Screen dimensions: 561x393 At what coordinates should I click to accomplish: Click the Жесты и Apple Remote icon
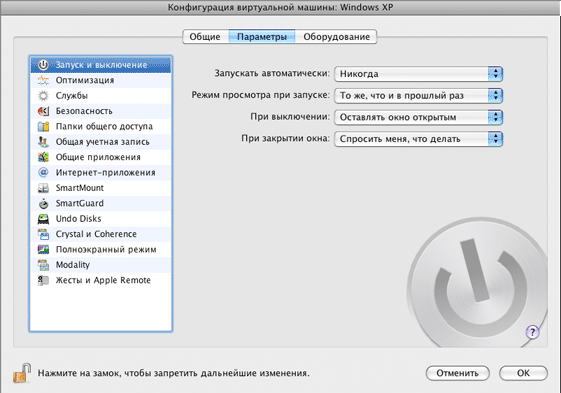click(x=43, y=280)
